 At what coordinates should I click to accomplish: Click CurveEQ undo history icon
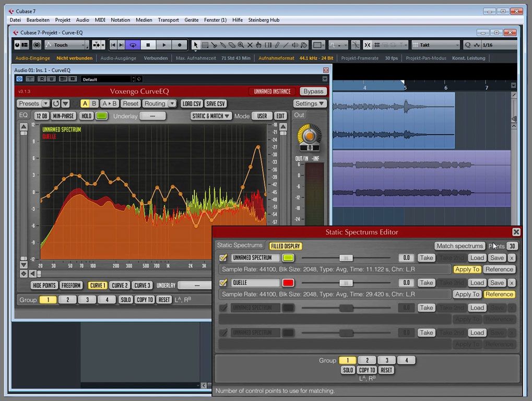pos(56,103)
